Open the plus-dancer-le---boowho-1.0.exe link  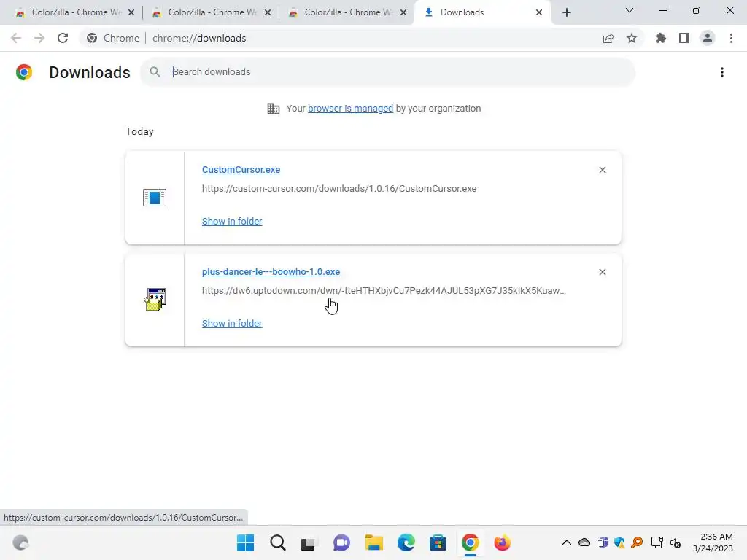pos(271,271)
